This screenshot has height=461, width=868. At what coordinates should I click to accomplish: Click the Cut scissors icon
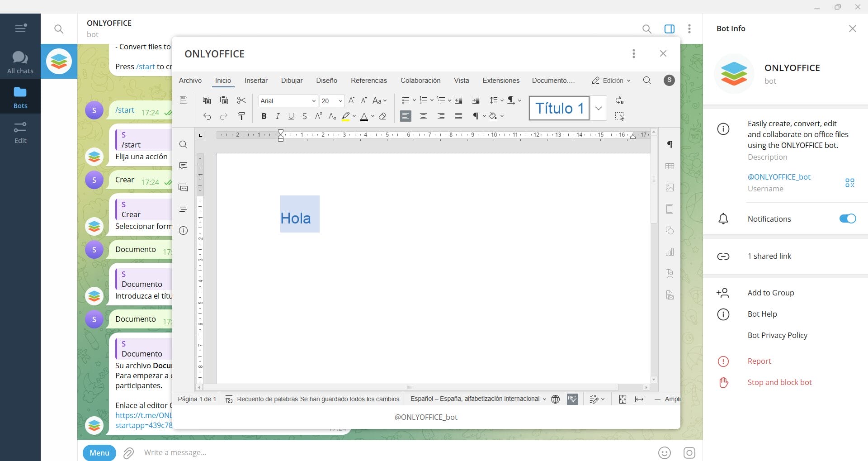coord(241,100)
